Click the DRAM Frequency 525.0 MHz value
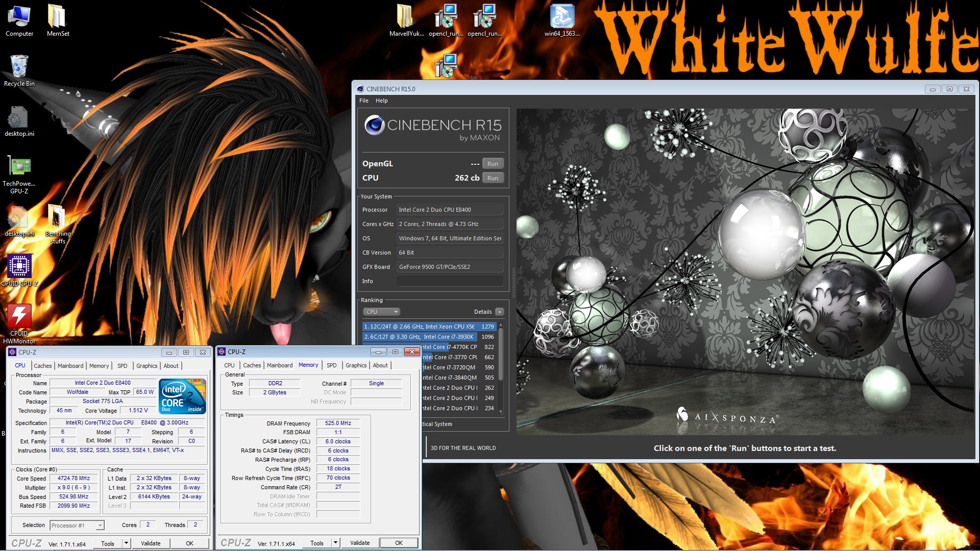Screen dimensions: 980x551 [x=338, y=423]
